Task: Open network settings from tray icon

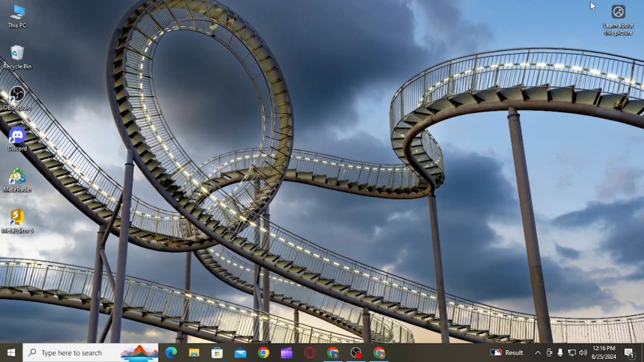Action: (x=572, y=353)
